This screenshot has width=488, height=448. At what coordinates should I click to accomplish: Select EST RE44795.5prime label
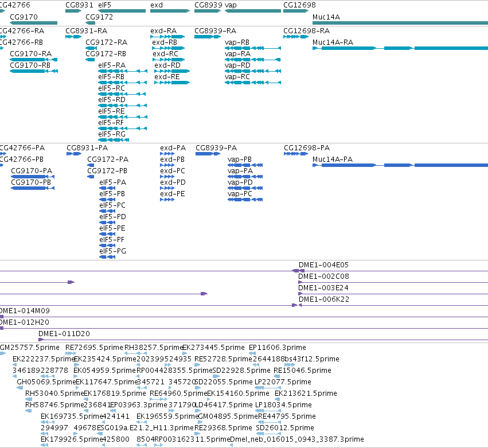pos(287,417)
